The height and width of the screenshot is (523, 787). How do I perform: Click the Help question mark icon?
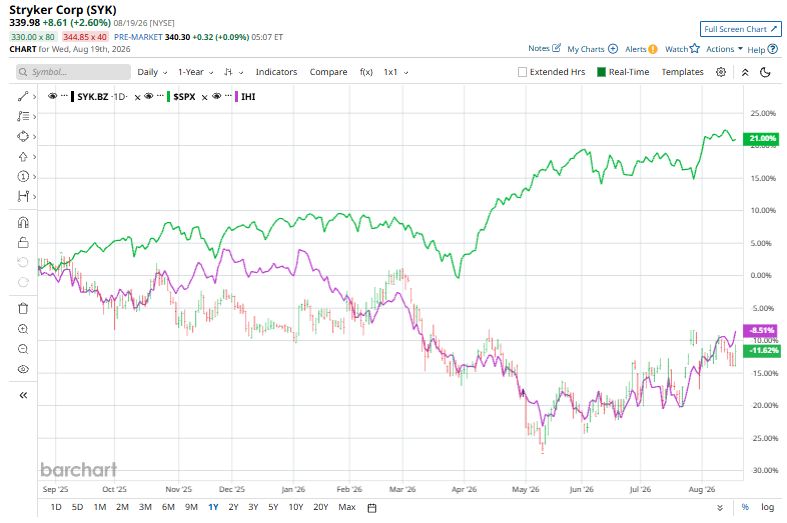tap(773, 49)
